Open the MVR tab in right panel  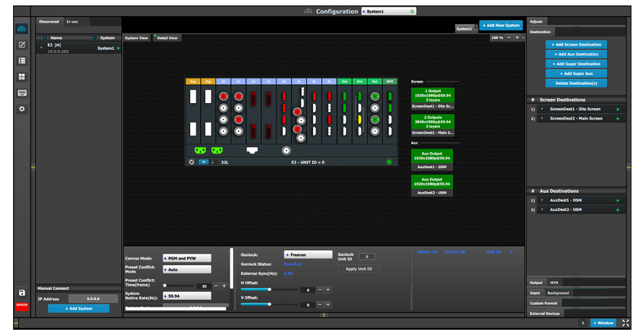(554, 283)
